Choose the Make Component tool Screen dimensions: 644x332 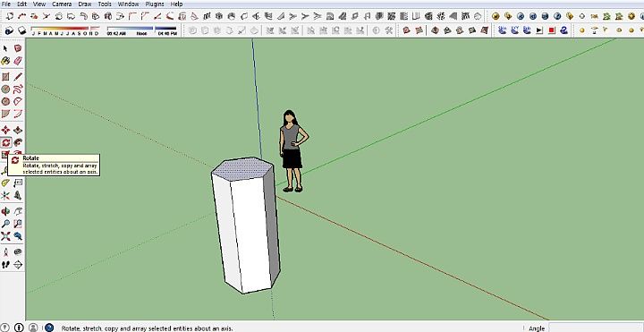coord(18,48)
